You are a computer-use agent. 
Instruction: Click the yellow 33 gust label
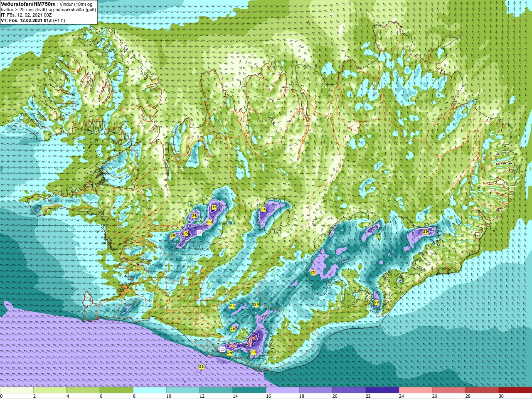point(214,207)
